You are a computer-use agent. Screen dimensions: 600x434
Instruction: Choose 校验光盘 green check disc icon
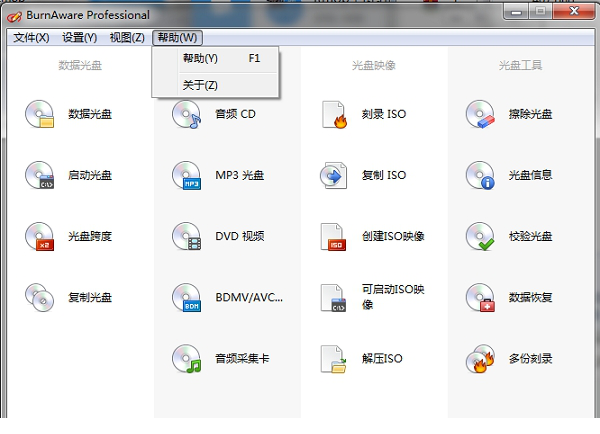pos(480,236)
